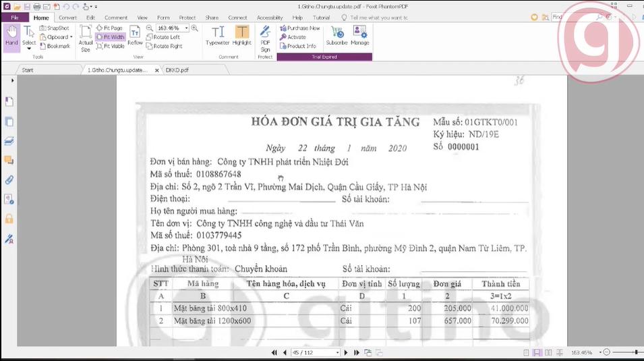Select the Typewriter tool
Screen dimensions: 644x361
(x=217, y=35)
